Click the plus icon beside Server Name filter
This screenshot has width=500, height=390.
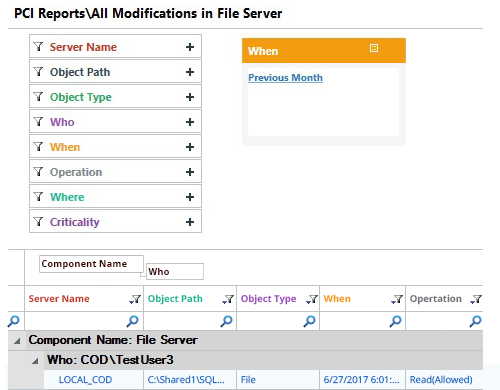point(190,47)
